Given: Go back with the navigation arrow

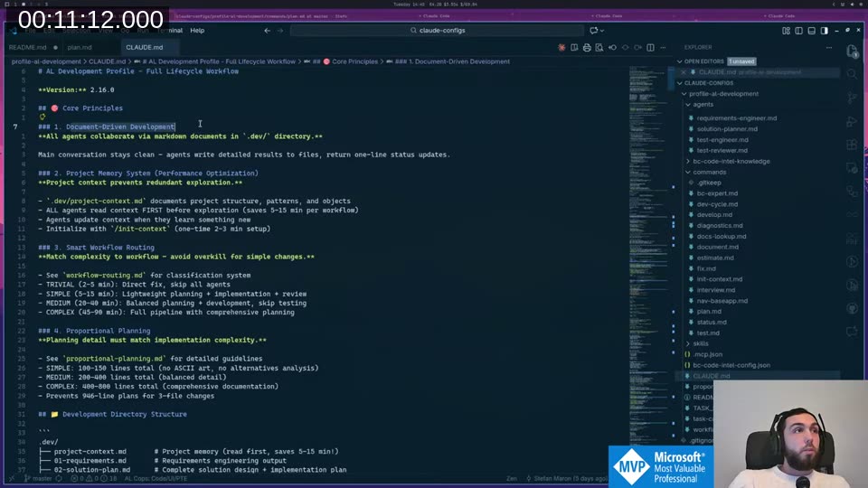Looking at the screenshot, I should [x=268, y=31].
